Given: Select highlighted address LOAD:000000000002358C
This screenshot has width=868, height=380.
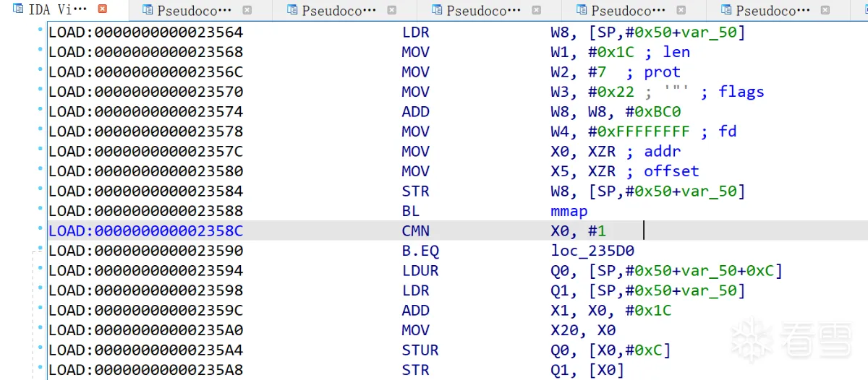Looking at the screenshot, I should (x=145, y=230).
